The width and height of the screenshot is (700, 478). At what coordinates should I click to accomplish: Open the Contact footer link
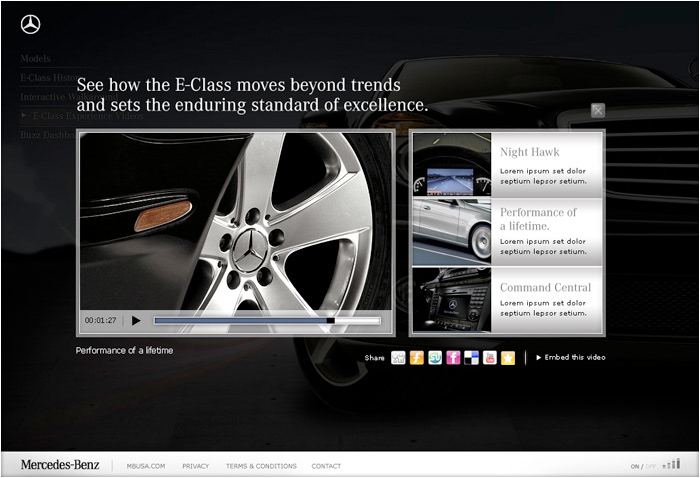coord(326,466)
